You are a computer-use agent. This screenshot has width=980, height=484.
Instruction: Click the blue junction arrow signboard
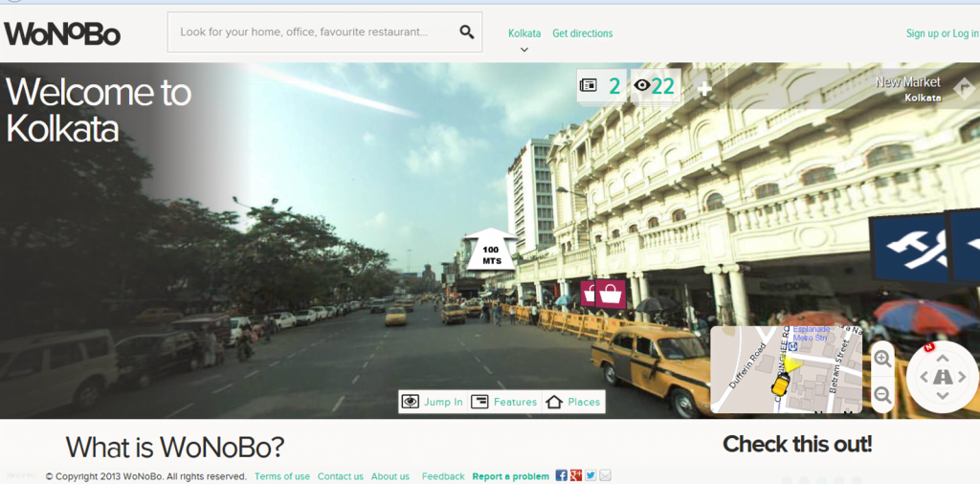(909, 248)
